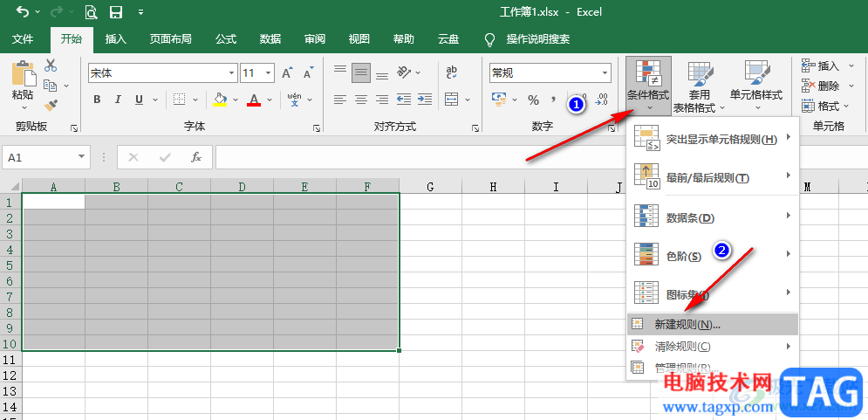Click 插入 cells button in ribbon
Viewport: 868px width, 420px height.
[821, 66]
